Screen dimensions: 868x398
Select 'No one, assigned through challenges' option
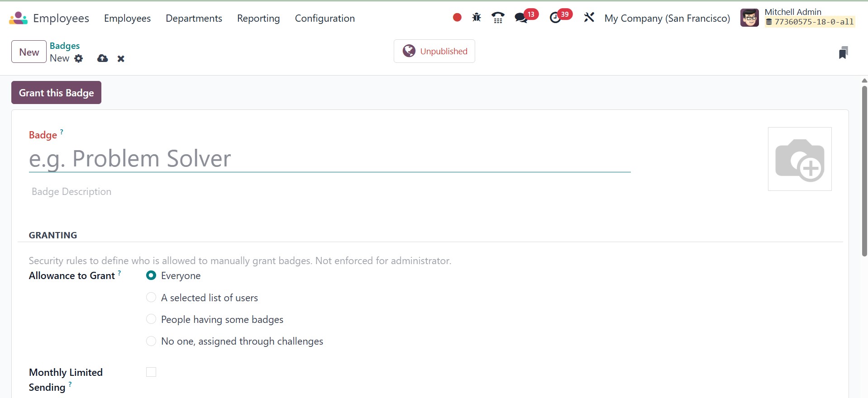tap(151, 341)
